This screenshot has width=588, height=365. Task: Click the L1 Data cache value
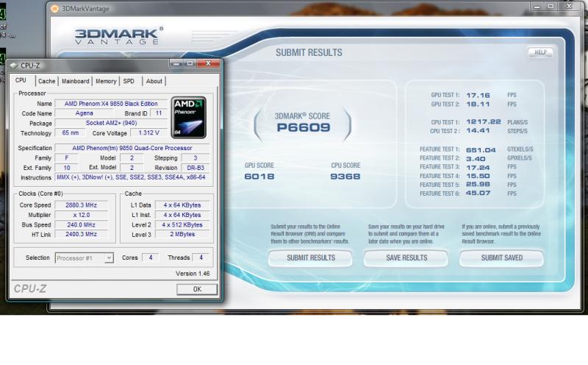(x=182, y=205)
